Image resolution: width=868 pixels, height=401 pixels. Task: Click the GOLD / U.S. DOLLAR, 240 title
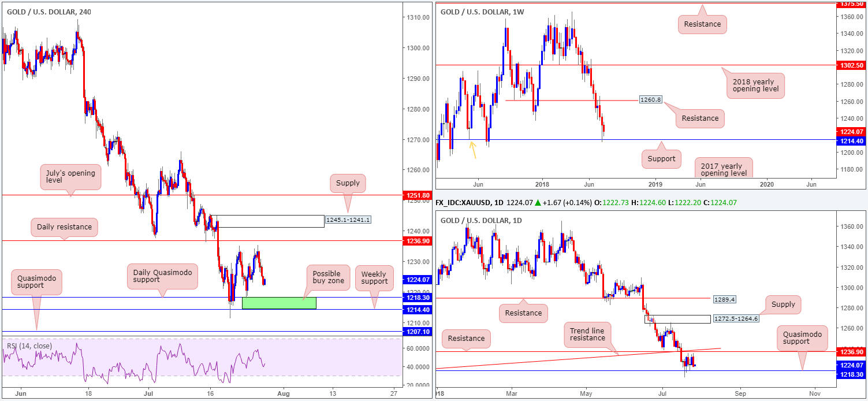tap(49, 12)
